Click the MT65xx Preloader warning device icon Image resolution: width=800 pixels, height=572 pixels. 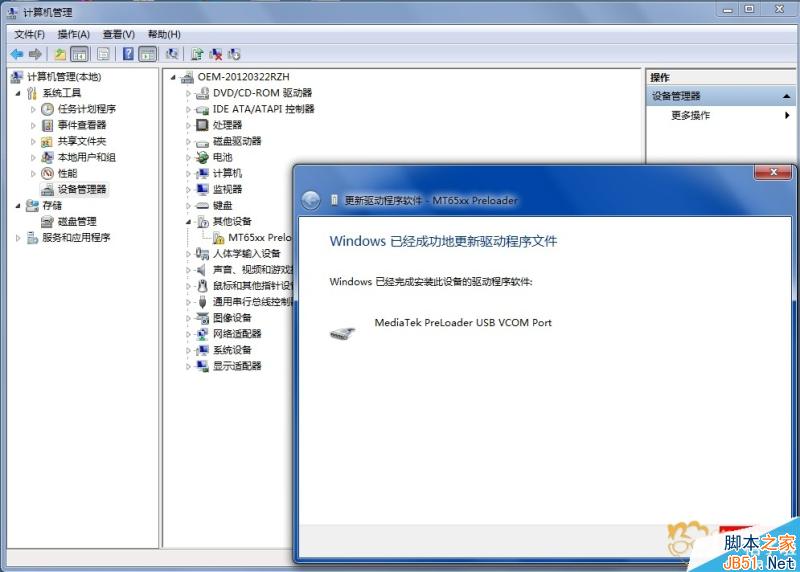[218, 238]
